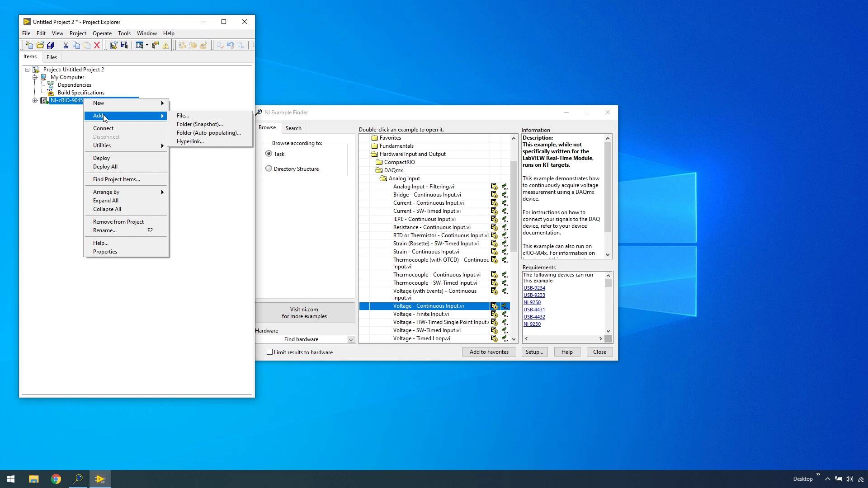Select Find hardware dropdown
Screen dimensions: 868x488
[305, 339]
